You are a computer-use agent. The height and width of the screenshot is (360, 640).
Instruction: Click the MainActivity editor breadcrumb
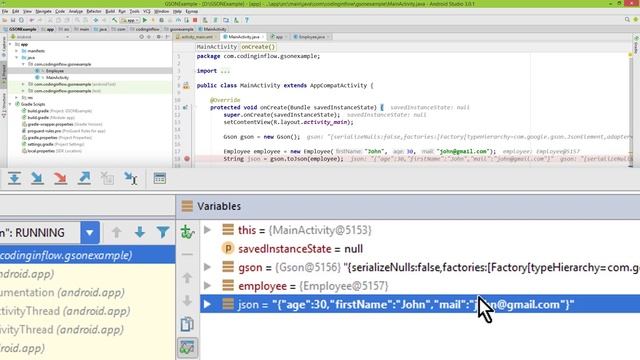coord(216,47)
